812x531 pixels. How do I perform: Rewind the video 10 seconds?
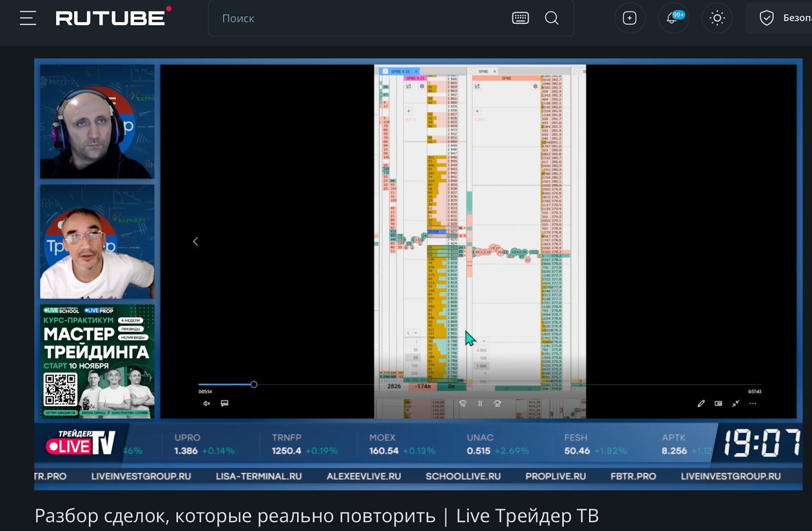click(463, 404)
